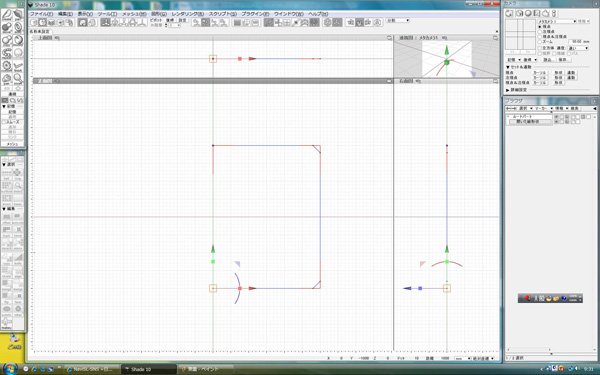600x375 pixels.
Task: Select the gear-shaped tool in the toolbox
Action: coord(7,66)
